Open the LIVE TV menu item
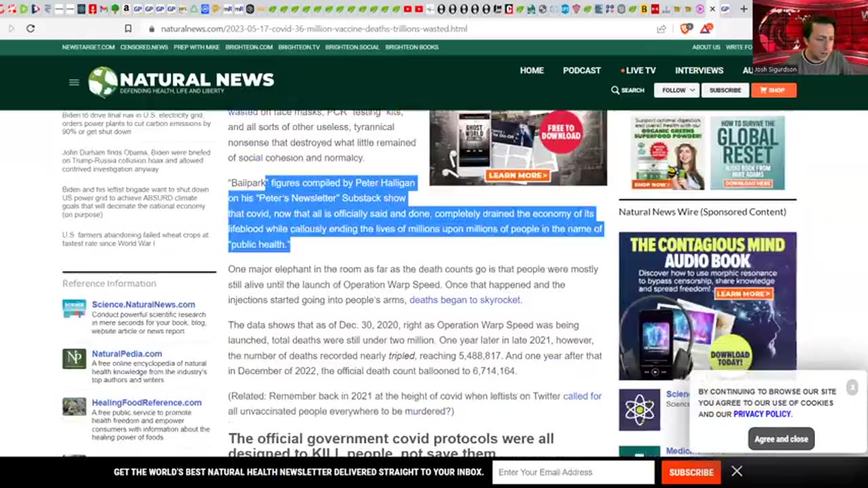The width and height of the screenshot is (868, 488). pos(638,70)
